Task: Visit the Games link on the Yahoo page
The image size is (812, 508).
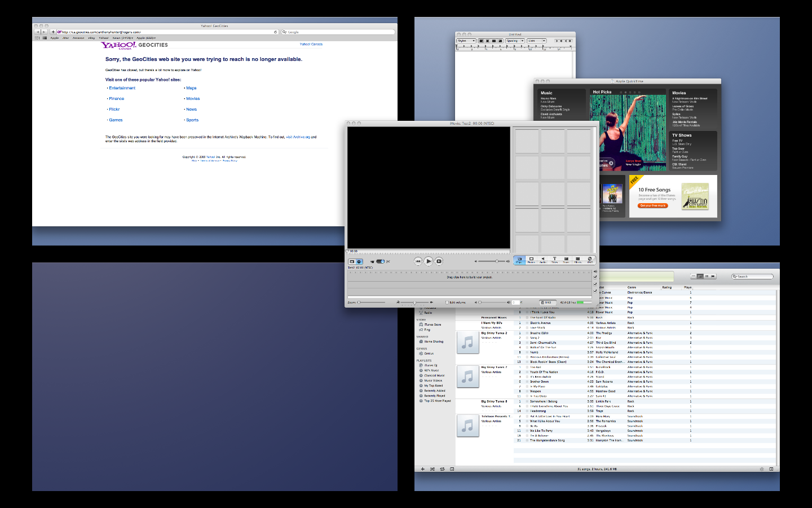Action: [x=116, y=120]
